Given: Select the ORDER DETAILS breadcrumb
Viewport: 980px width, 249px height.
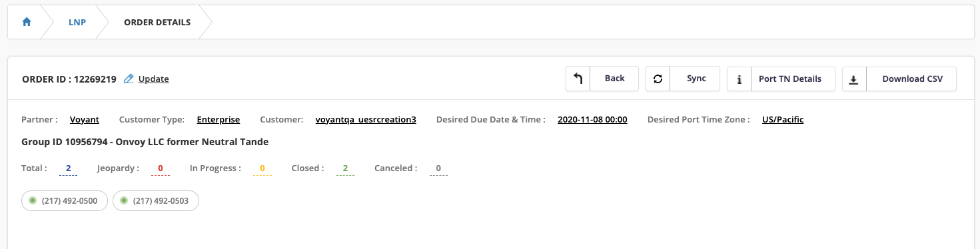Looking at the screenshot, I should (x=157, y=22).
